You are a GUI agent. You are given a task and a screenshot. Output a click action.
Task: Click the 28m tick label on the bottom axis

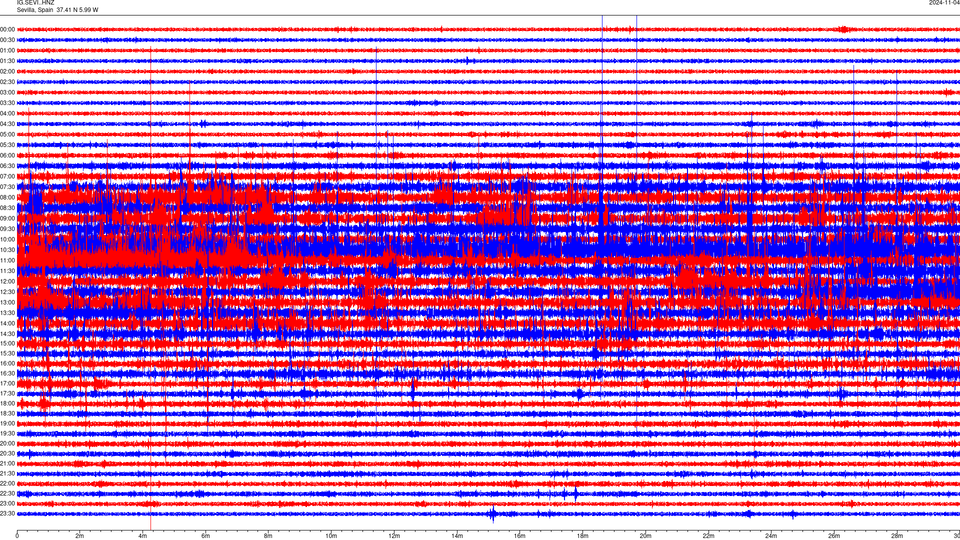(897, 536)
